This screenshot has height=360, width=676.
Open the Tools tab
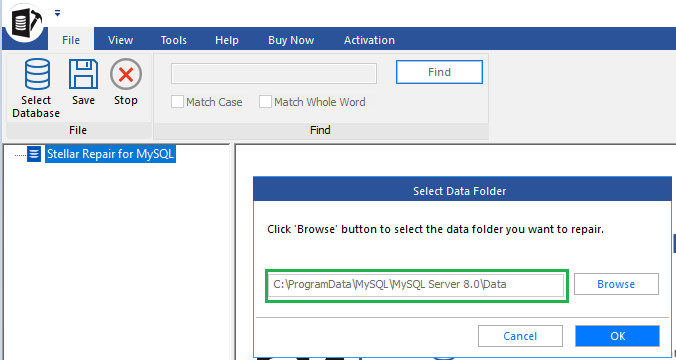pyautogui.click(x=174, y=40)
